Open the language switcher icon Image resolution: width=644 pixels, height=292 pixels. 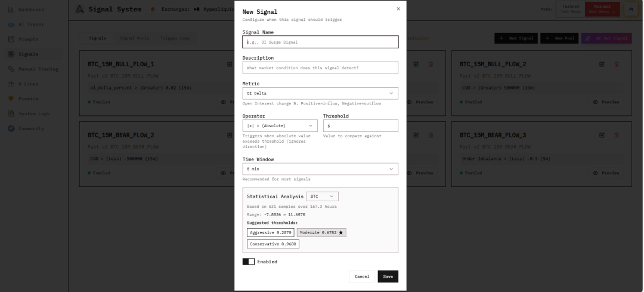click(x=631, y=9)
